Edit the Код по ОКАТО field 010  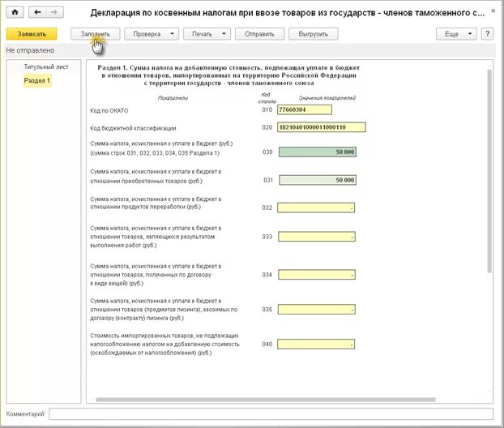point(305,109)
